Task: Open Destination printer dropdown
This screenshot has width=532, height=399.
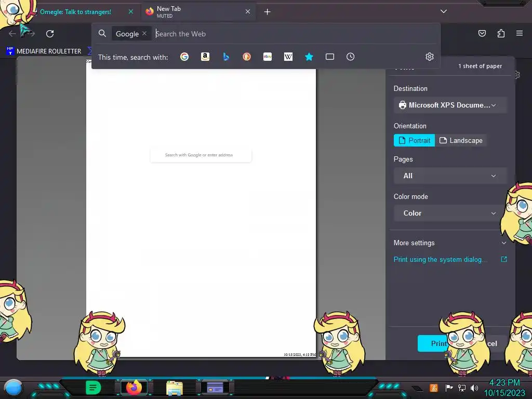Action: tap(450, 105)
